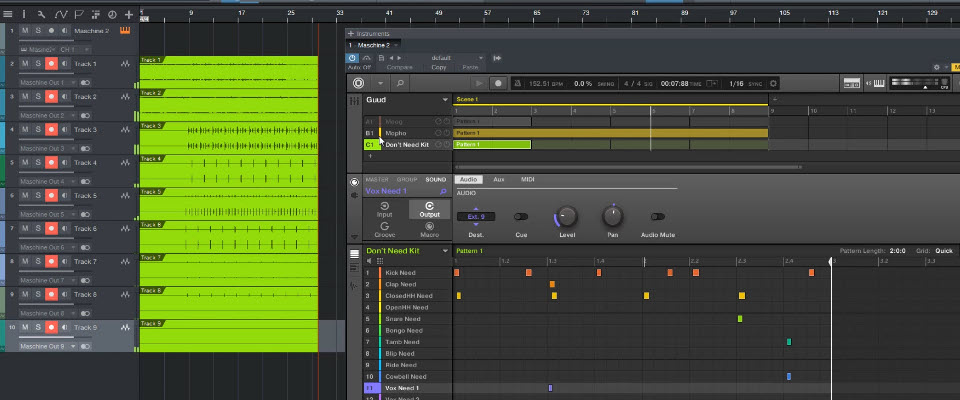Select the Mopho group
Viewport: 960px width, 400px height.
pos(408,133)
